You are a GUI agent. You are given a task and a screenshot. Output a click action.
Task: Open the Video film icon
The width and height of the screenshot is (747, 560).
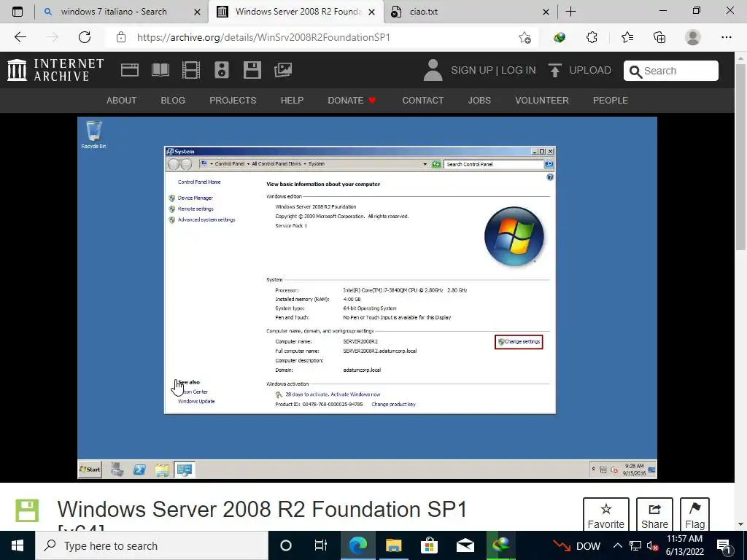(x=191, y=70)
